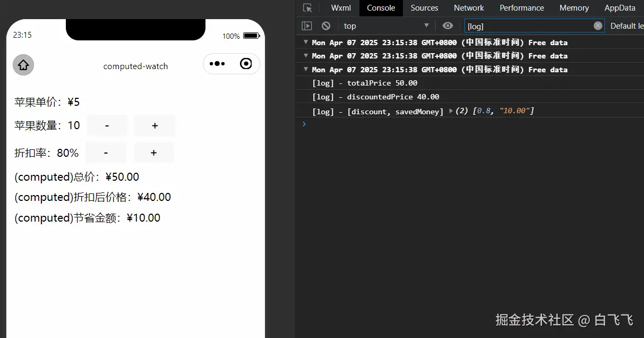Click the 折扣率：80% label
The width and height of the screenshot is (644, 338).
click(46, 153)
